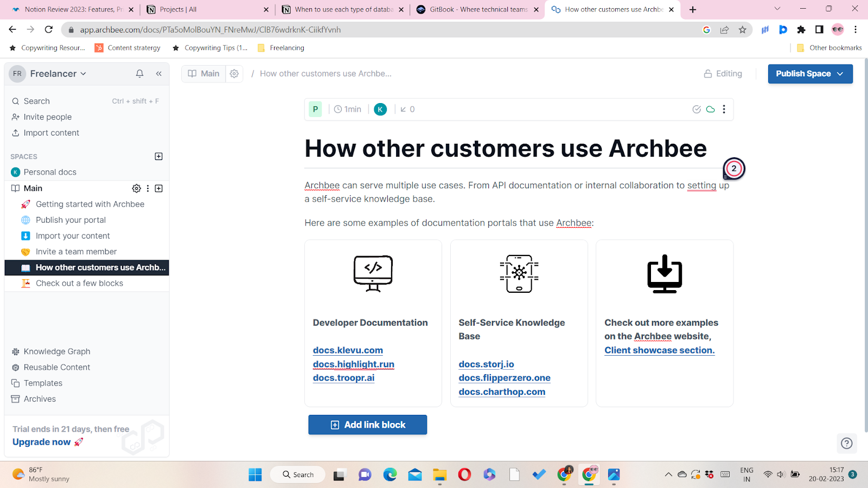Open the Freelancer workspace dropdown
The width and height of the screenshot is (868, 488).
pyautogui.click(x=58, y=73)
